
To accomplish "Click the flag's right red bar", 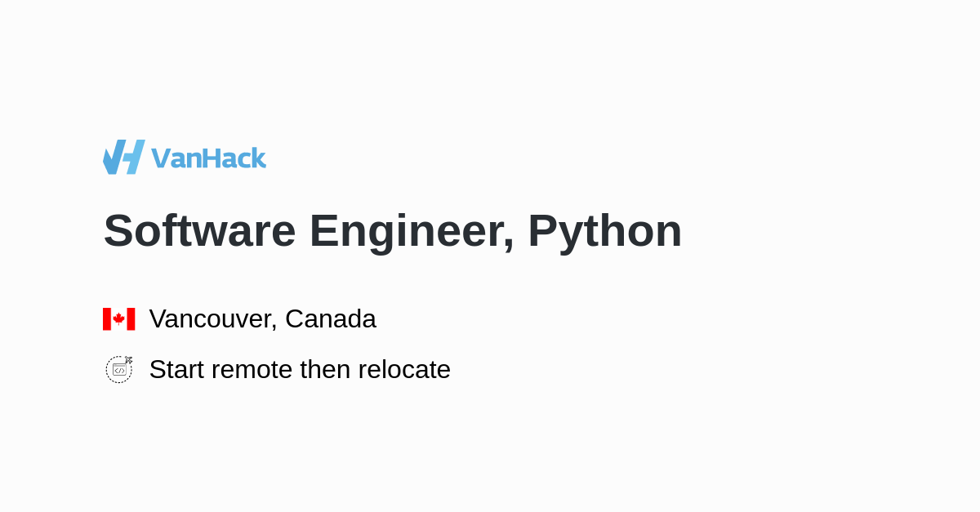I will pos(131,319).
